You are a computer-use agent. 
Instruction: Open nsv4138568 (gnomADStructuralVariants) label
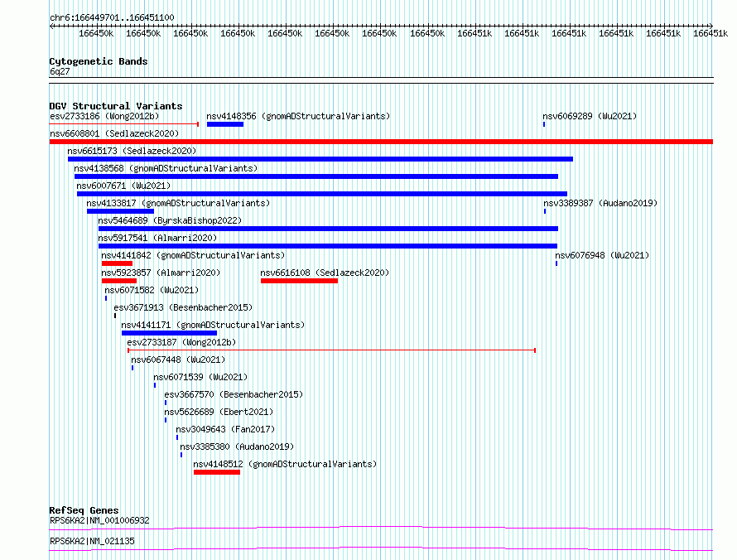tap(166, 168)
